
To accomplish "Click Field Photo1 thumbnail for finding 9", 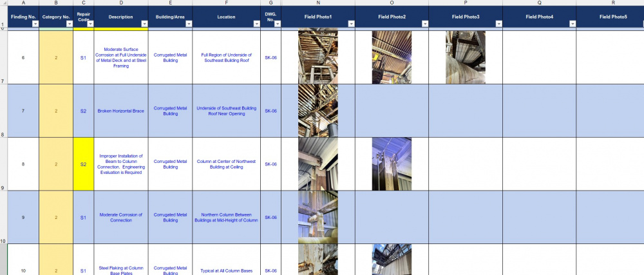I will click(318, 217).
